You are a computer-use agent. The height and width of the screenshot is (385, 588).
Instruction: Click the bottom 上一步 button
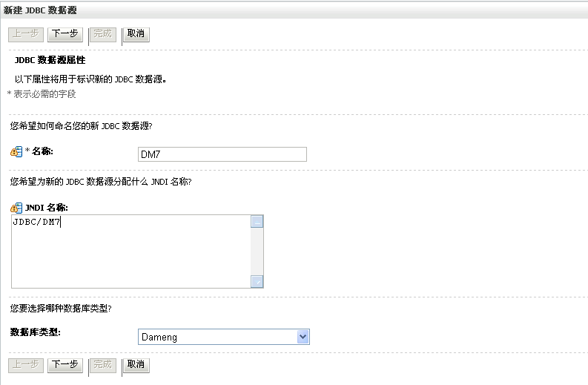point(26,364)
